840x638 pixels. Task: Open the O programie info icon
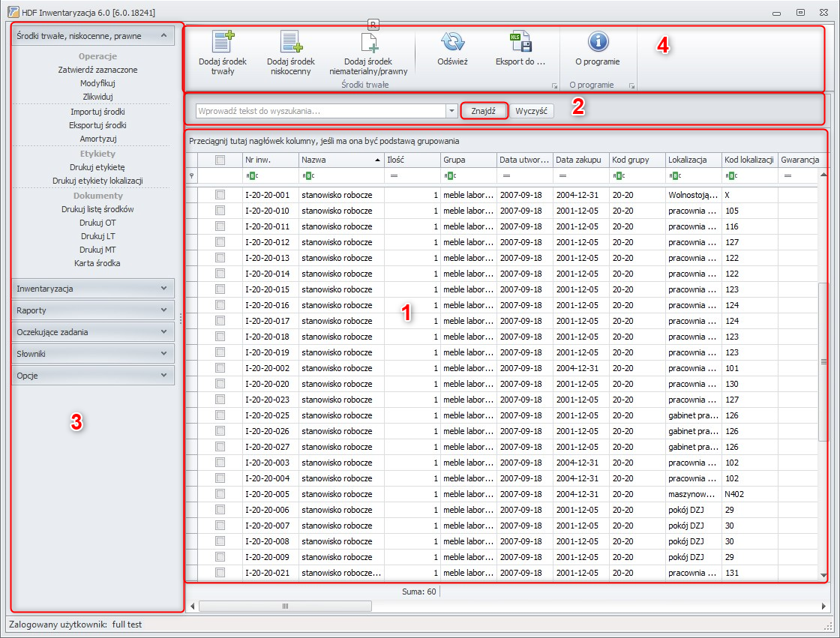598,42
